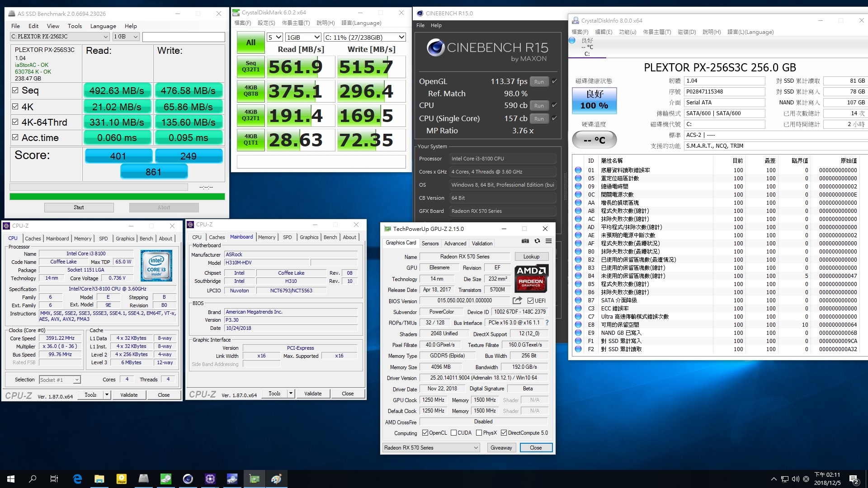Switch to Cinebench taskbar icon
Screen dimensions: 868x488
(x=188, y=479)
